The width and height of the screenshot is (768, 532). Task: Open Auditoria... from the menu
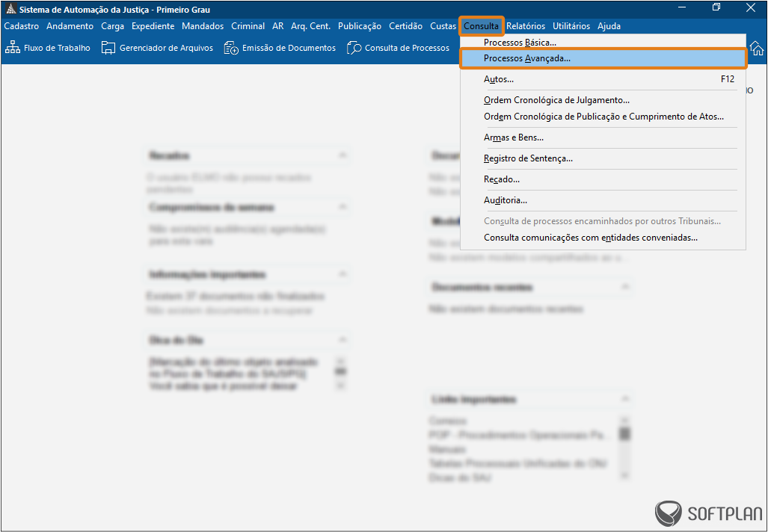[x=603, y=200]
